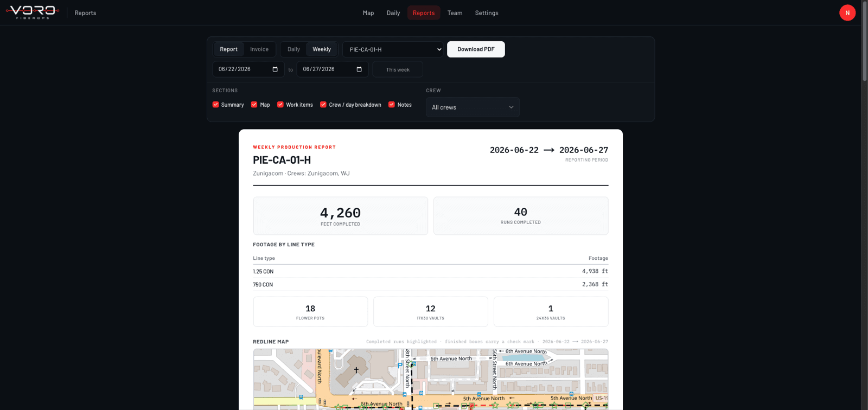
Task: Click the 12 17x30 Vaults card
Action: click(x=430, y=312)
